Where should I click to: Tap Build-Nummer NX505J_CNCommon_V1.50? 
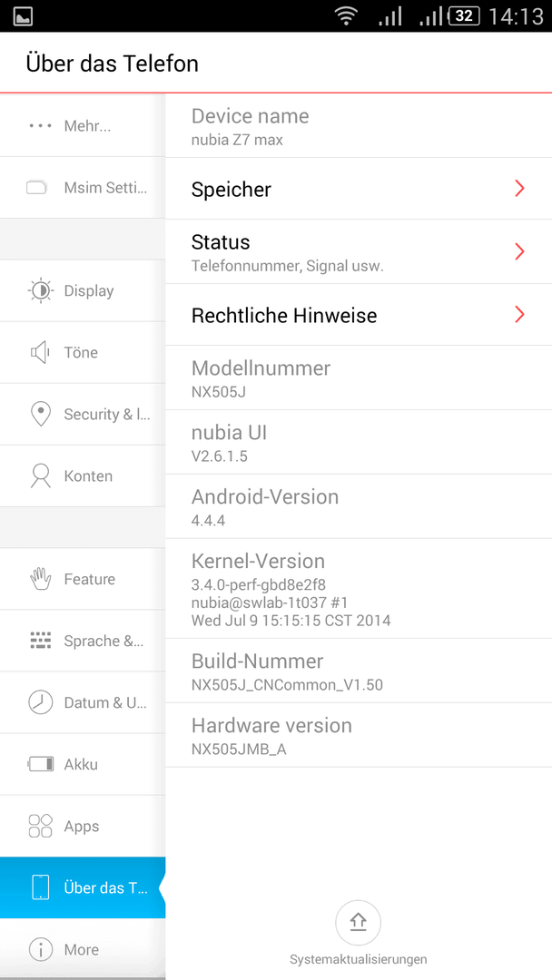pos(359,671)
